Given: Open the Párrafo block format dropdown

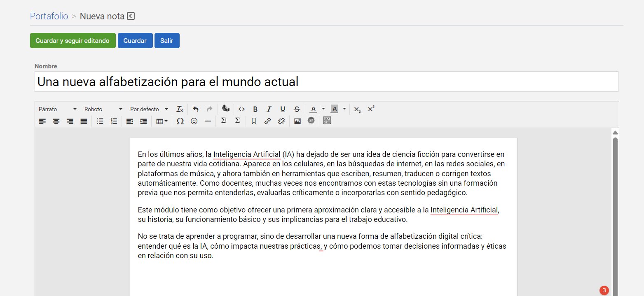Looking at the screenshot, I should [58, 109].
